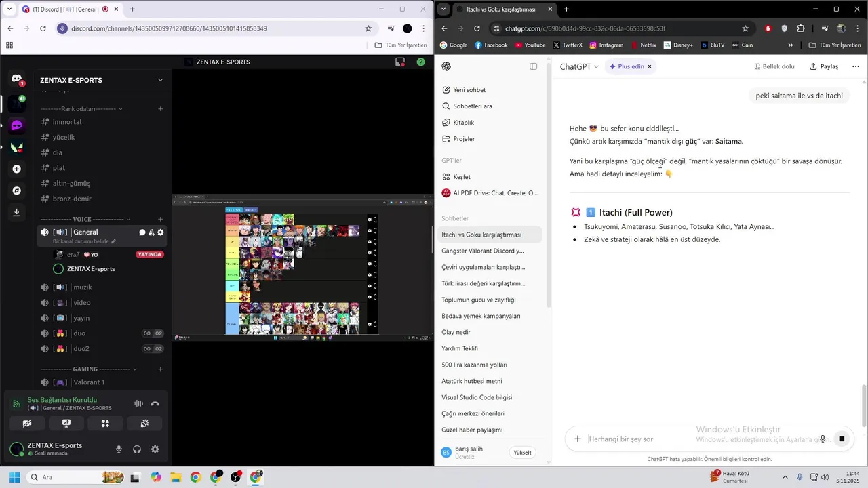Click Discord inbox icon in header
The image size is (868, 488).
400,62
